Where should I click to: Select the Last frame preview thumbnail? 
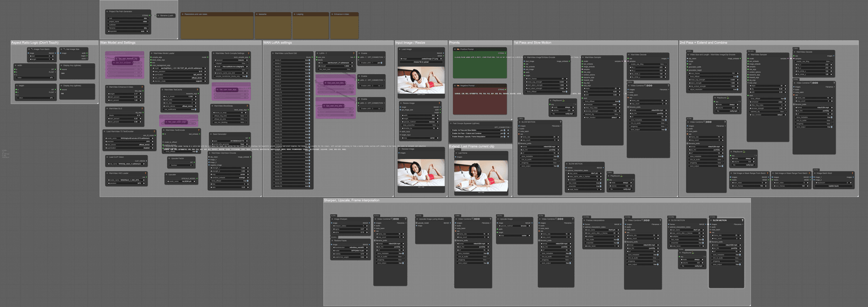click(x=481, y=176)
